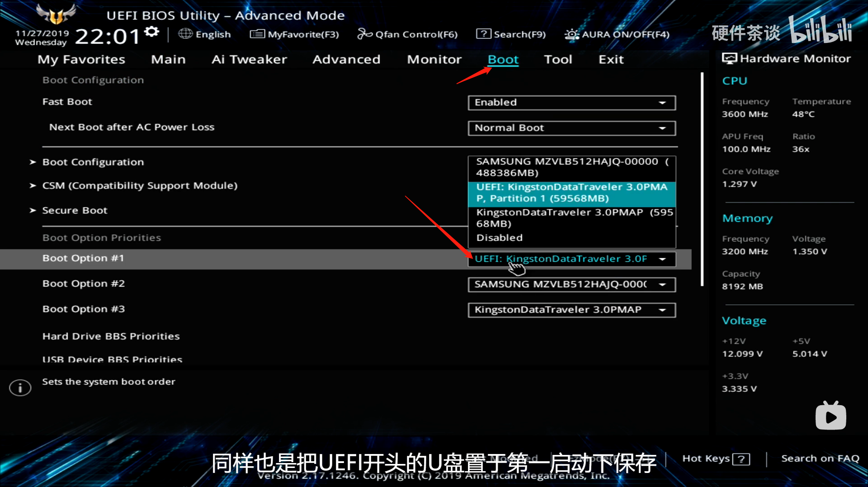Open Boot Option #2 SAMSUNG dropdown
This screenshot has height=487, width=868.
[x=572, y=284]
